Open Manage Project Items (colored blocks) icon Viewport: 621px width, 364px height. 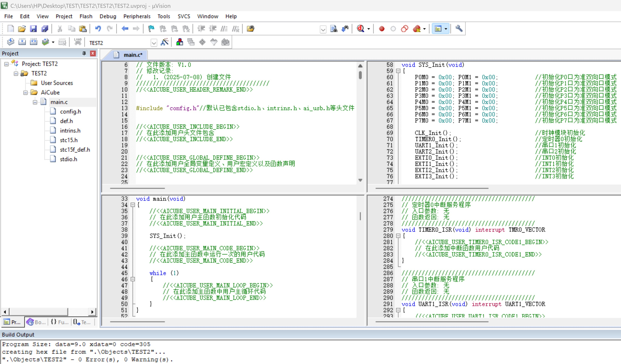tap(179, 42)
